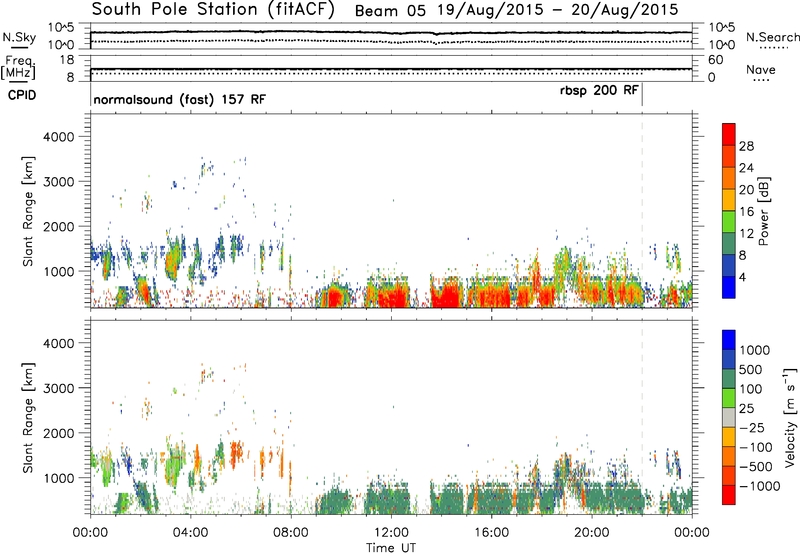Click the 'South Pole Station (fitACF)' title
Screen dimensions: 800x554
(213, 9)
